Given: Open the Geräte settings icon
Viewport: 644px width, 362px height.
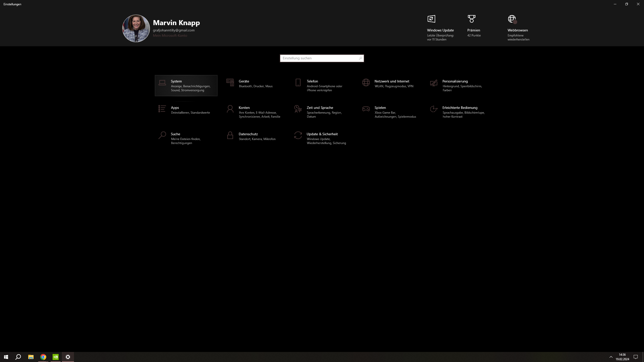Looking at the screenshot, I should [x=230, y=82].
